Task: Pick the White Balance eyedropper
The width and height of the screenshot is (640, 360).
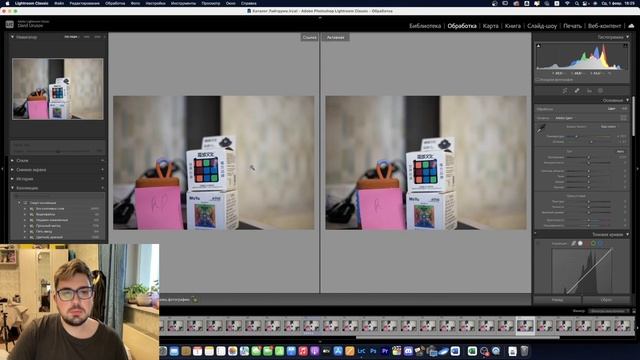Action: coord(541,129)
